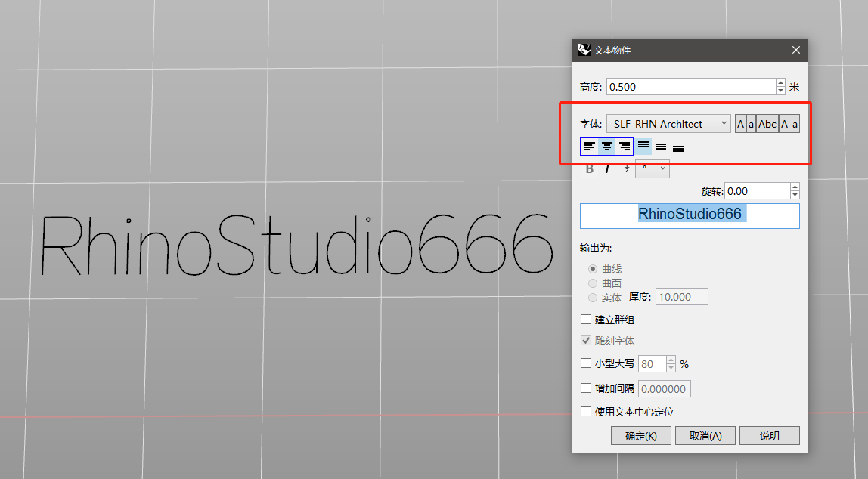Toggle italic I formatting
The width and height of the screenshot is (868, 479).
coord(607,169)
